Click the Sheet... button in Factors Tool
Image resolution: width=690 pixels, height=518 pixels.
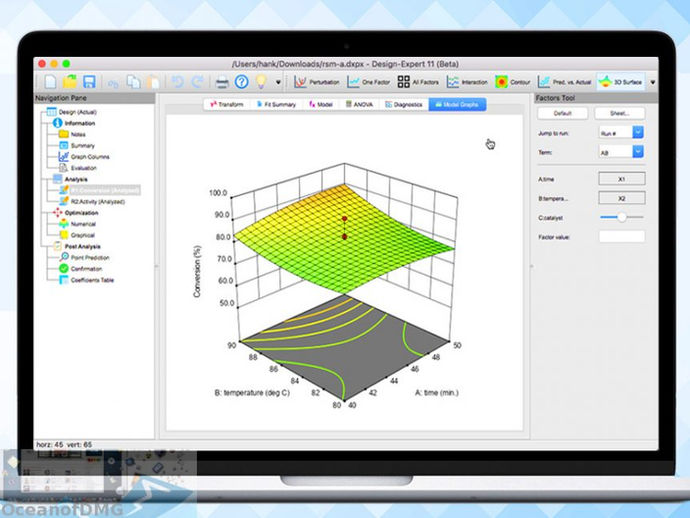pyautogui.click(x=620, y=114)
